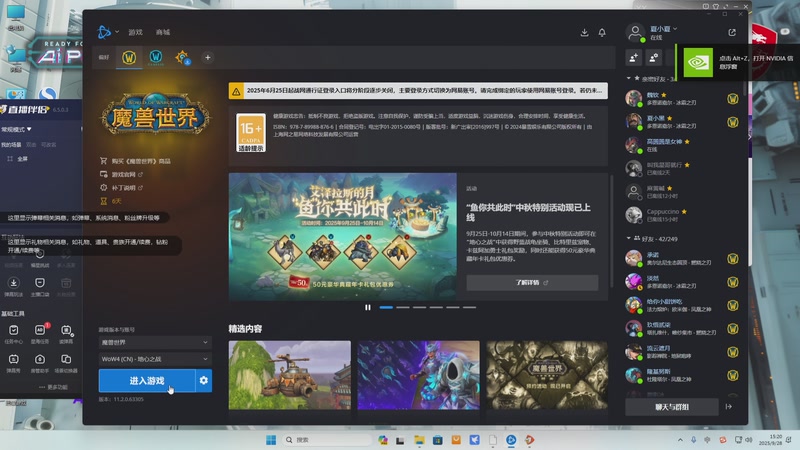Click the 聊天与群组 button
Screen dimensions: 800x450
(671, 407)
